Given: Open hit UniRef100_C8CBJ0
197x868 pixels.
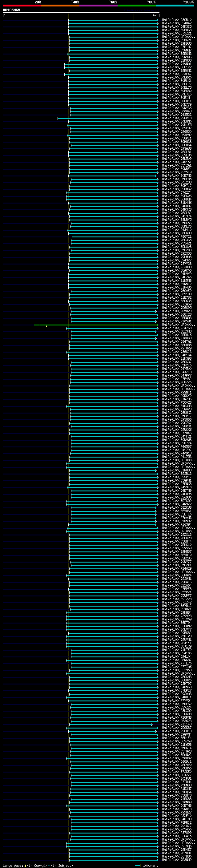Looking at the screenshot, I should [x=177, y=20].
